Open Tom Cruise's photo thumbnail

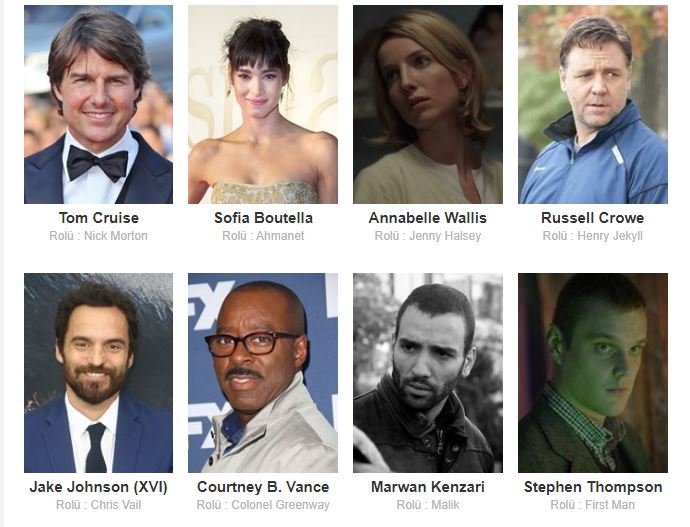pos(99,104)
